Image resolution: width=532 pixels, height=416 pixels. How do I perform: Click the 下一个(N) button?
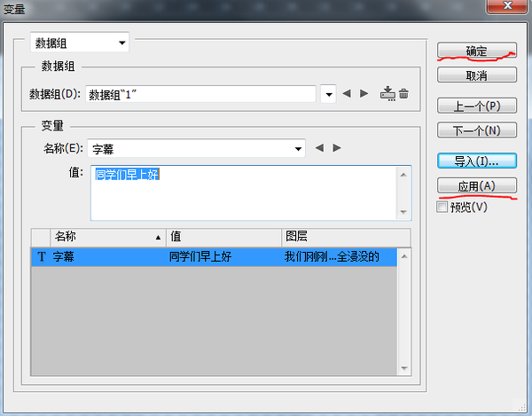coord(477,130)
